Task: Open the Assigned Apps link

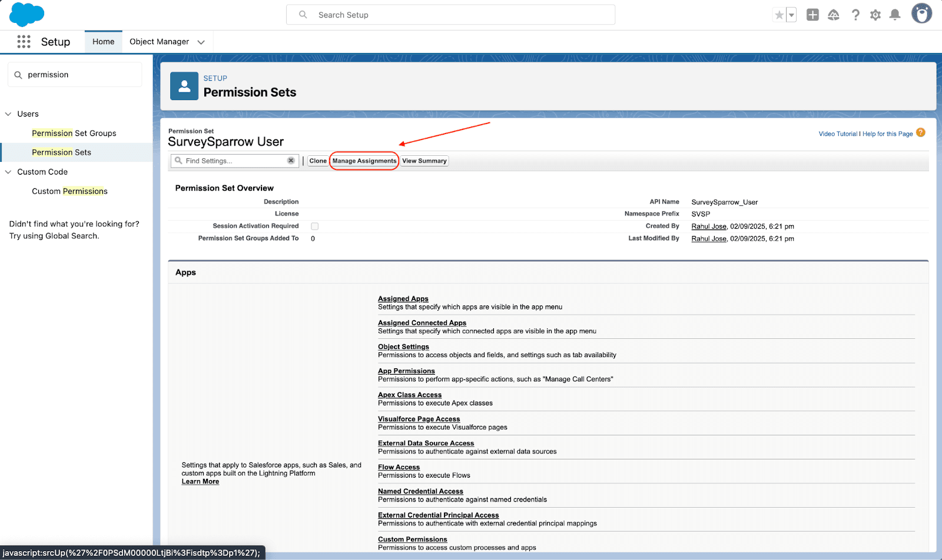Action: click(x=403, y=299)
